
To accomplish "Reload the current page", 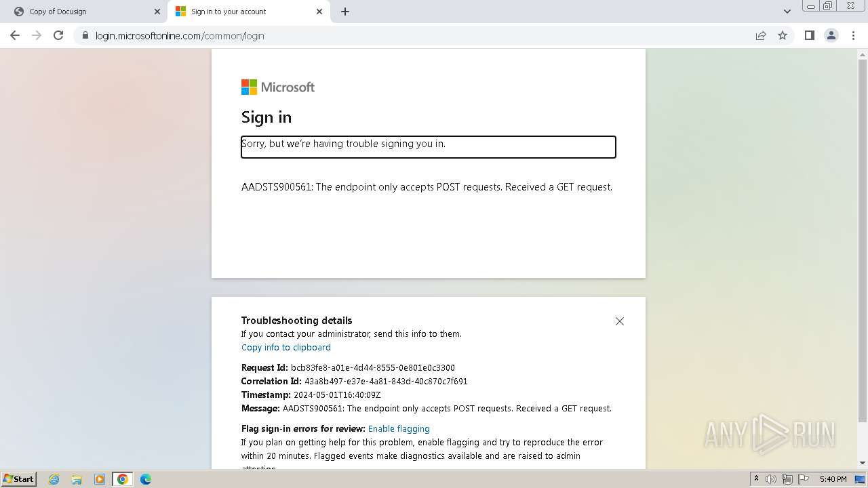I will click(58, 35).
